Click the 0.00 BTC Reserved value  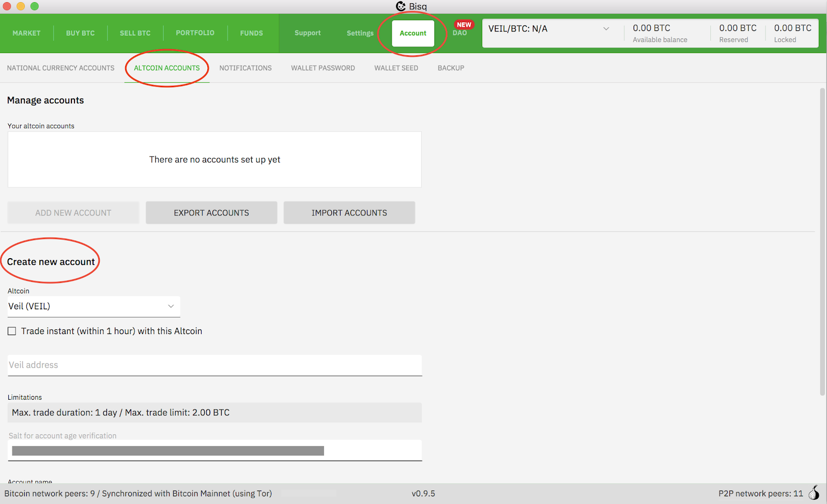(x=738, y=28)
